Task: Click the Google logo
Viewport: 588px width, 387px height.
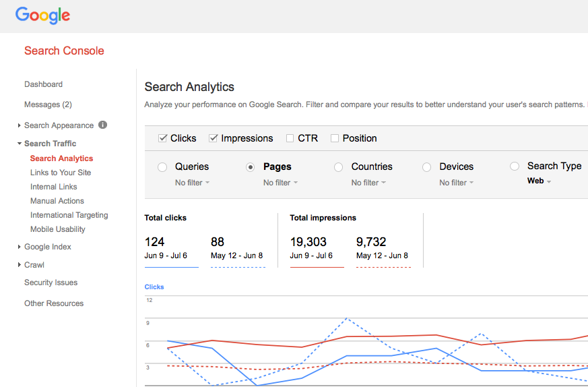Action: point(42,16)
